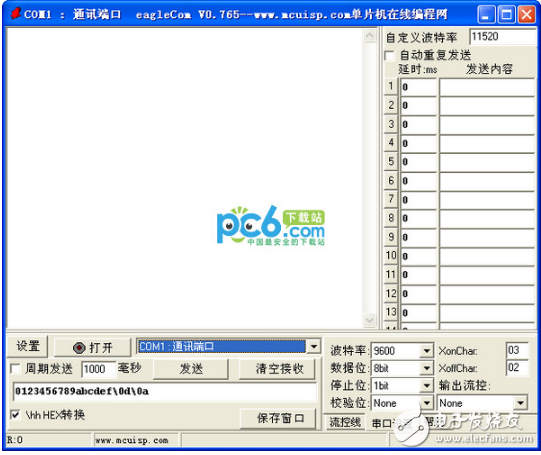Expand the 停止位 1bit dropdown
541x455 pixels.
[x=427, y=385]
